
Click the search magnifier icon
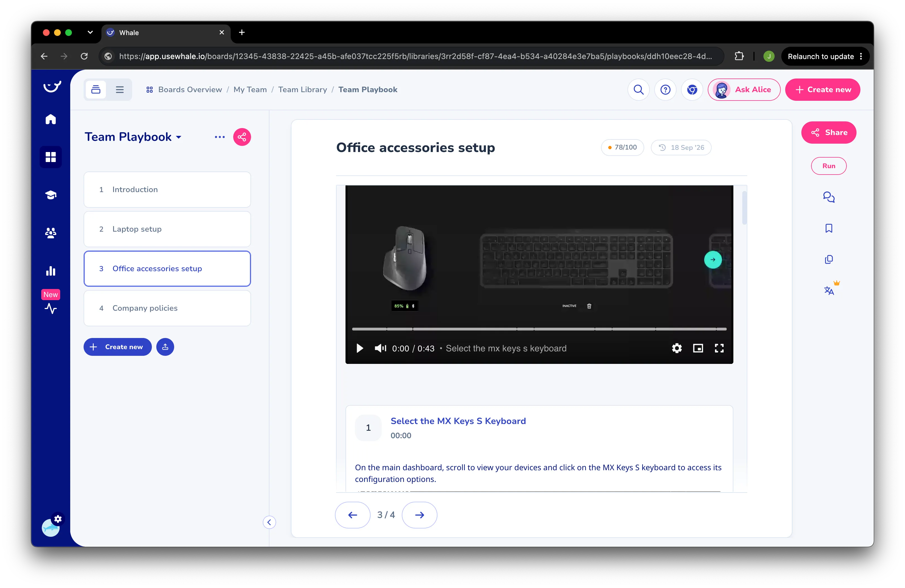638,90
